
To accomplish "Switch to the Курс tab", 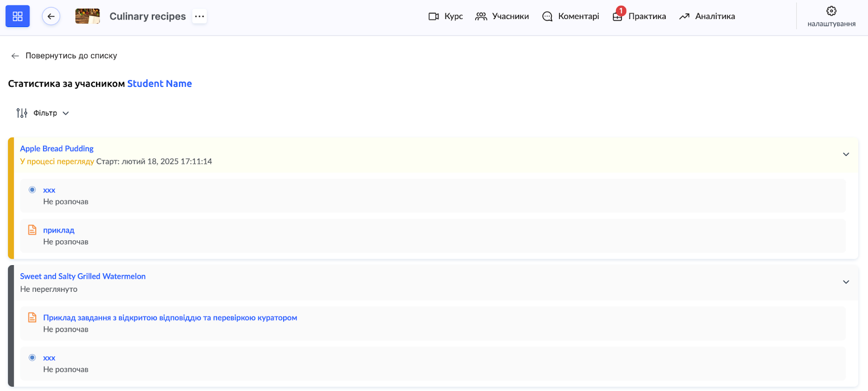I will pyautogui.click(x=445, y=16).
